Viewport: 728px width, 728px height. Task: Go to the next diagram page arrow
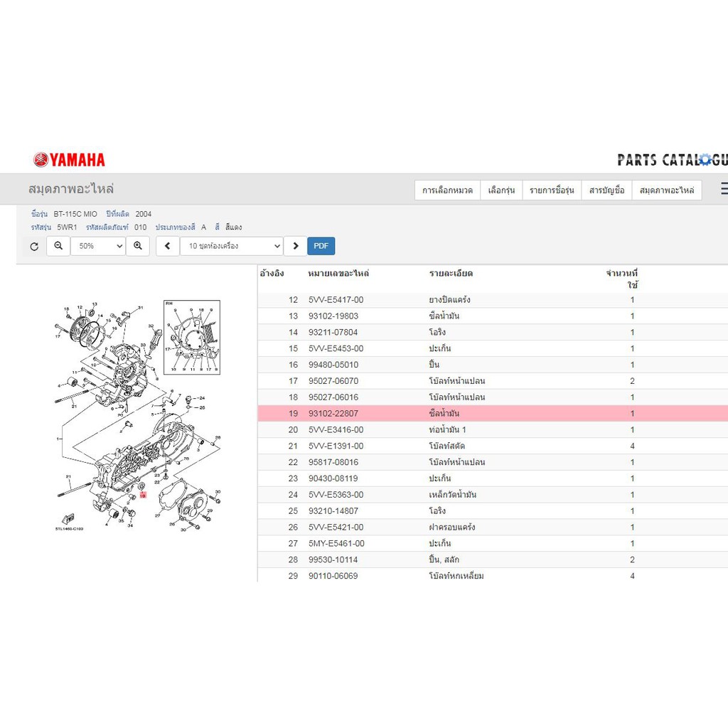295,246
